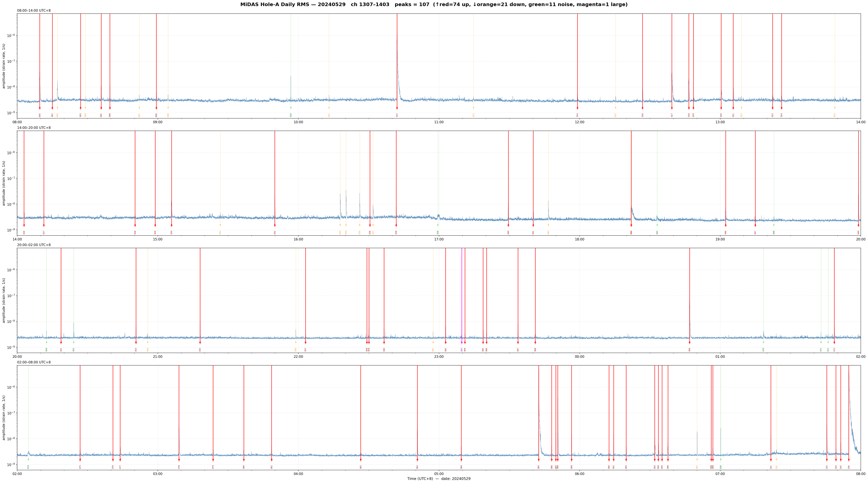This screenshot has height=483, width=868.
Task: Select the red arrow marker for peak 068
Action: [x=535, y=342]
